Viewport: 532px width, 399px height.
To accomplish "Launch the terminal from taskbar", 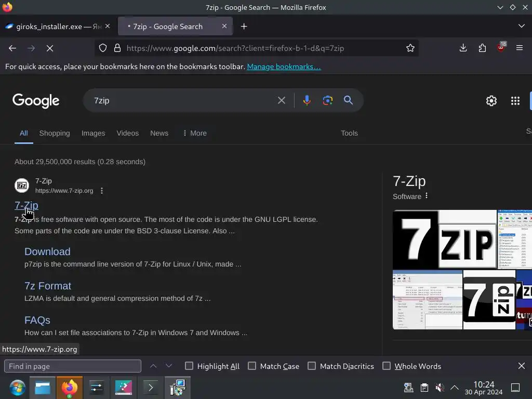I will [150, 388].
